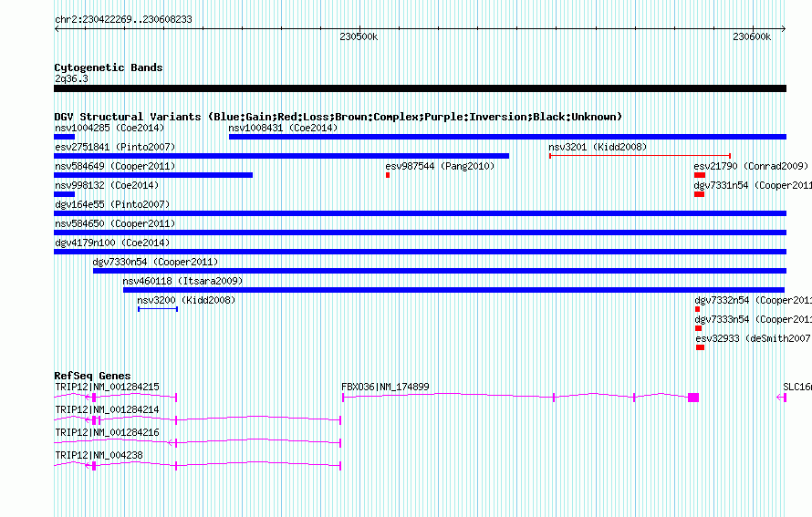Image resolution: width=812 pixels, height=517 pixels.
Task: Click the chr2:230422269..230608233 coordinate label
Action: 123,19
